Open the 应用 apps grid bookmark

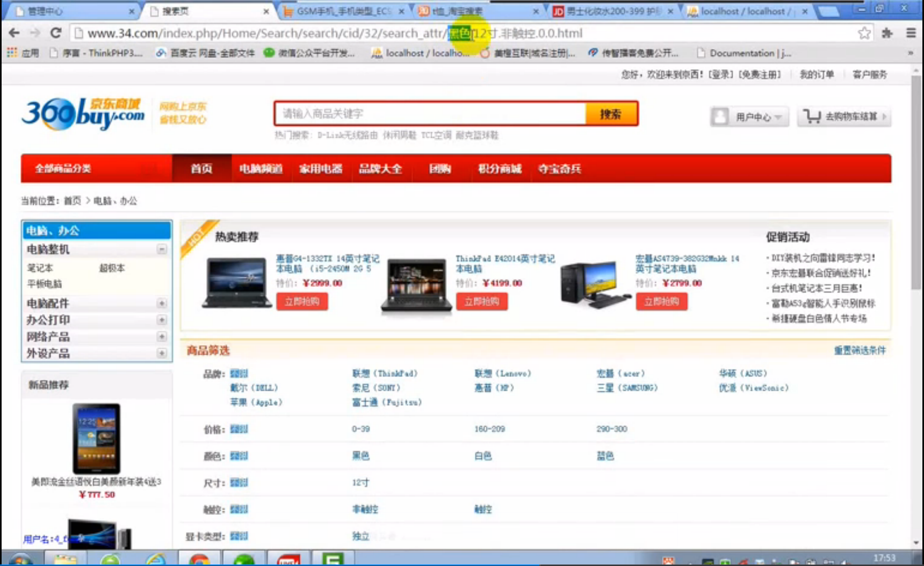coord(23,53)
